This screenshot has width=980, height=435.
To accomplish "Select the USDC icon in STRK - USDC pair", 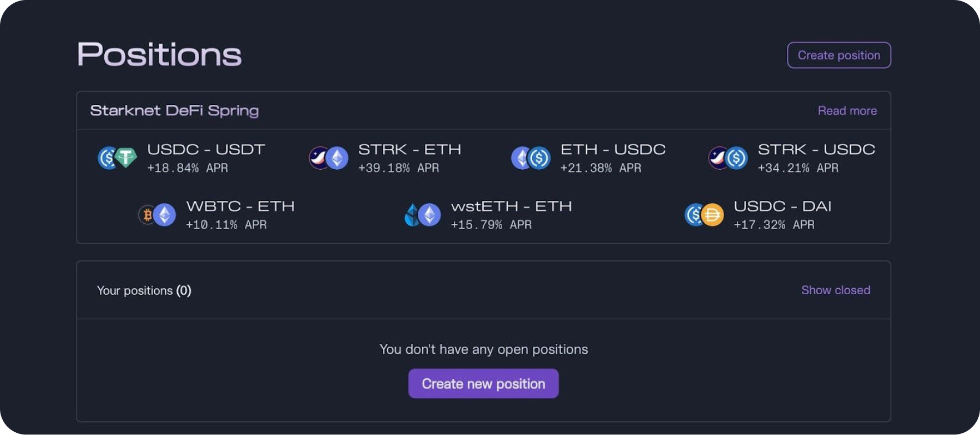I will [x=738, y=158].
